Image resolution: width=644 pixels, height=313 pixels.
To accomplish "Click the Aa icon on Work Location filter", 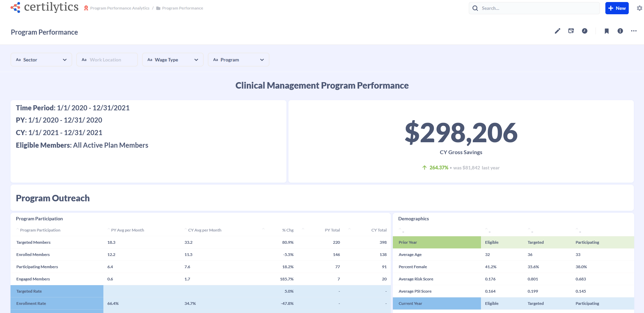I will tap(84, 59).
